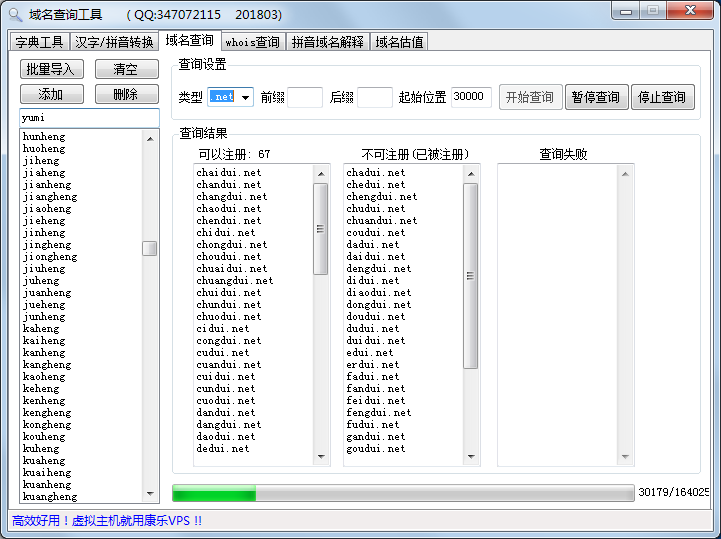Click the app icon in title bar
The width and height of the screenshot is (721, 539).
point(15,15)
